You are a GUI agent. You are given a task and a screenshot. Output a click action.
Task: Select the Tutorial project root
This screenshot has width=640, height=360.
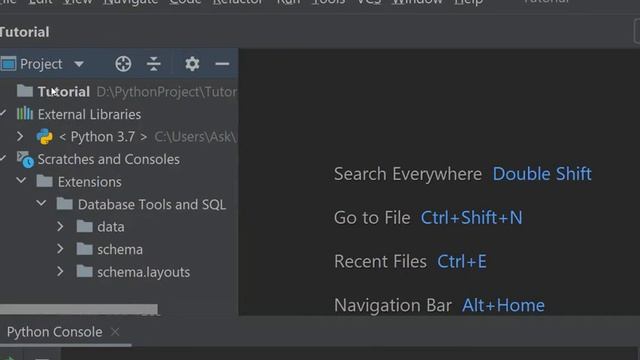point(64,92)
